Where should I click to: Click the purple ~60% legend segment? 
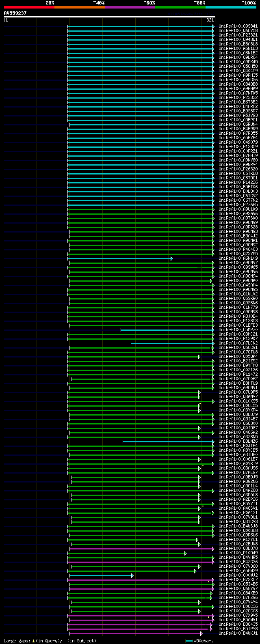[130, 7]
